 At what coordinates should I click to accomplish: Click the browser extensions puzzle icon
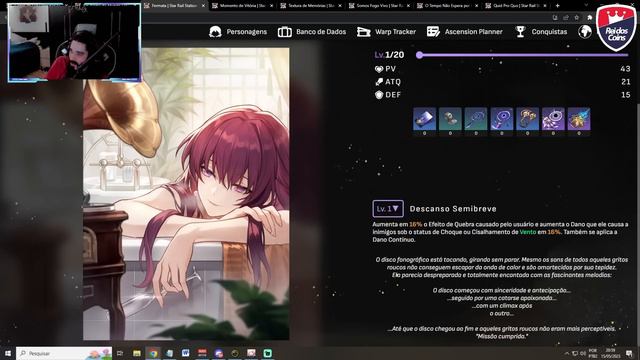[x=589, y=18]
